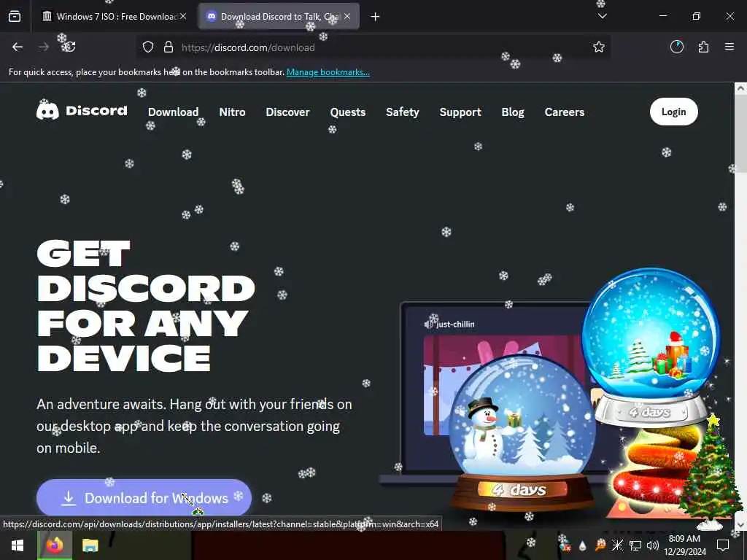Click the Firefox View icon in tab bar
The width and height of the screenshot is (747, 560).
(x=15, y=16)
